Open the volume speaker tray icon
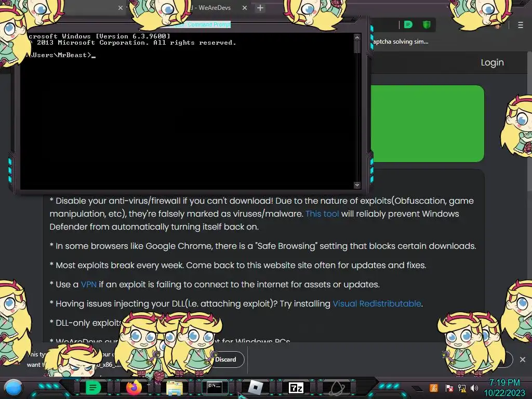532x399 pixels. (474, 388)
